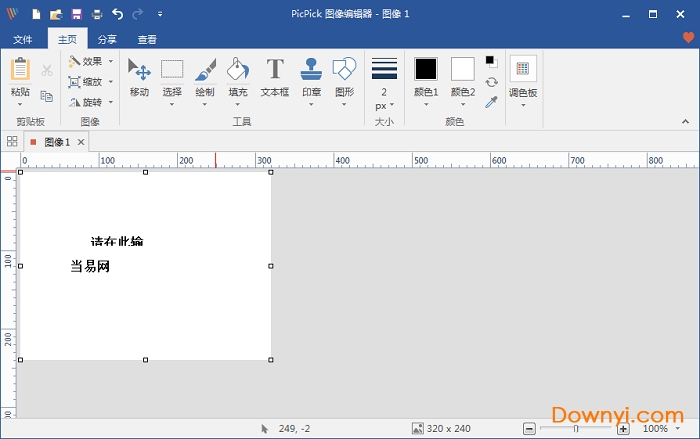The image size is (700, 439).
Task: Switch to the 查看 (View) ribbon tab
Action: pos(147,39)
